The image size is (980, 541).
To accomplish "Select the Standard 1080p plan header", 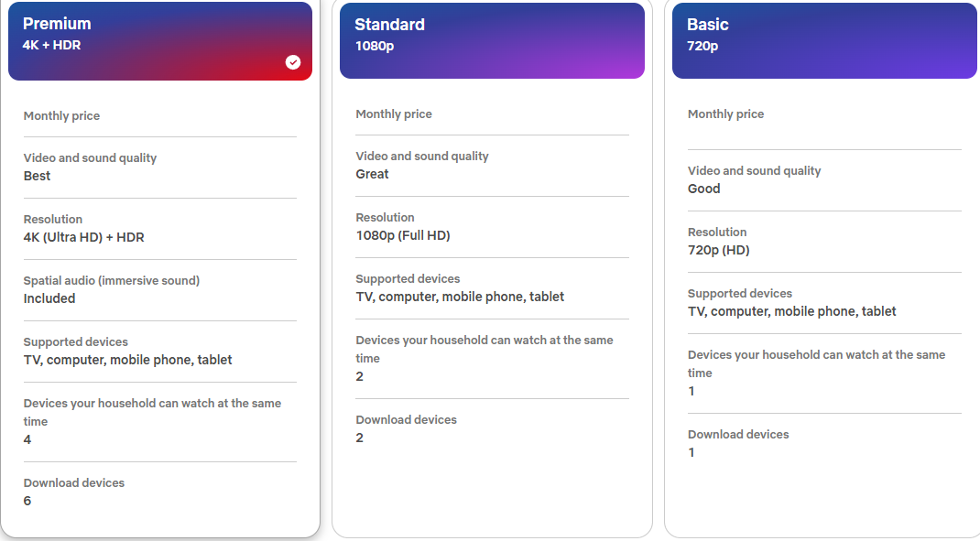I will [492, 40].
